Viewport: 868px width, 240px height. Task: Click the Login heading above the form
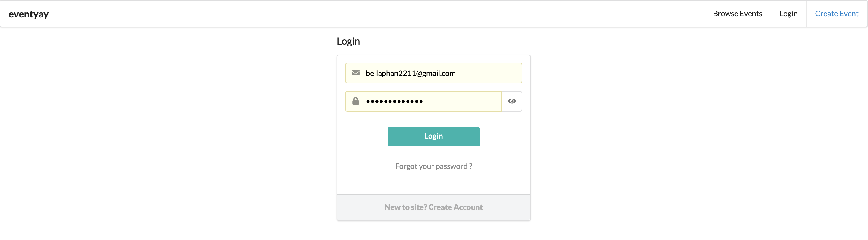tap(348, 42)
